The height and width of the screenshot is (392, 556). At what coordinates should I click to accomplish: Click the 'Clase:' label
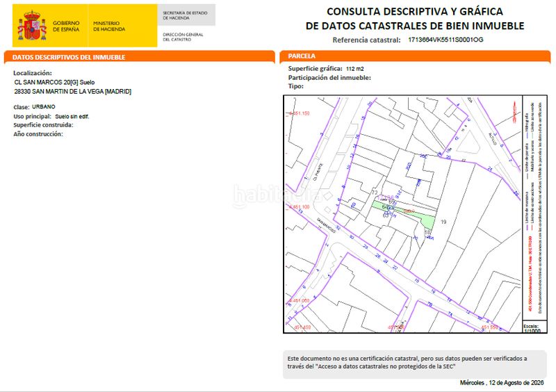(22, 107)
